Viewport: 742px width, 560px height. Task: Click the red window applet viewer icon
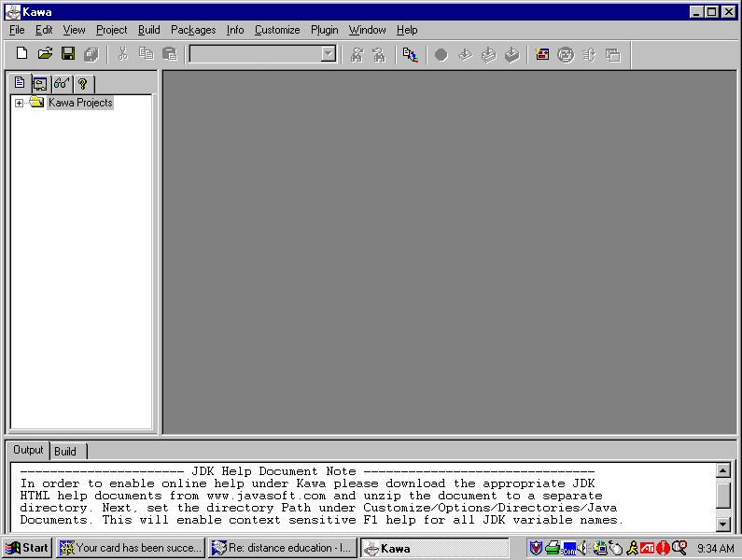(542, 55)
